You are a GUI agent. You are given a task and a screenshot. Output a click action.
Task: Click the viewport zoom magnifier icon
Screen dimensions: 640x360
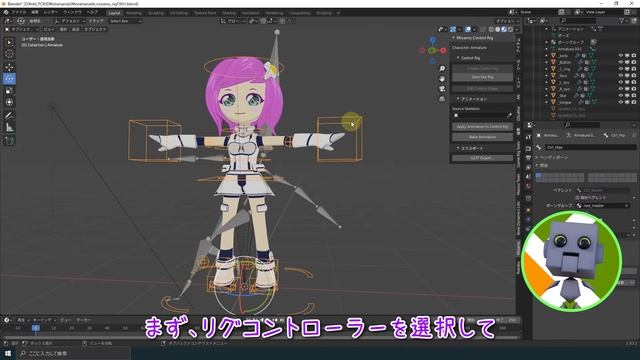pos(442,69)
